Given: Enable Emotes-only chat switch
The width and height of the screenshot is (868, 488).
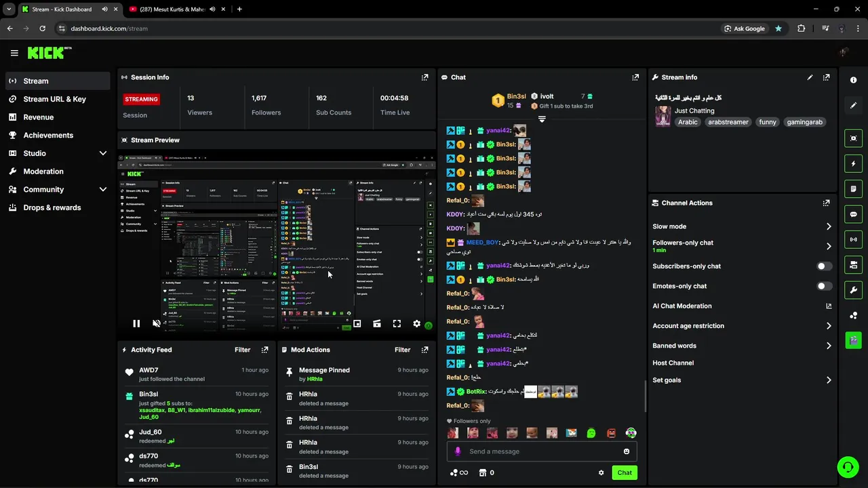Looking at the screenshot, I should 824,286.
